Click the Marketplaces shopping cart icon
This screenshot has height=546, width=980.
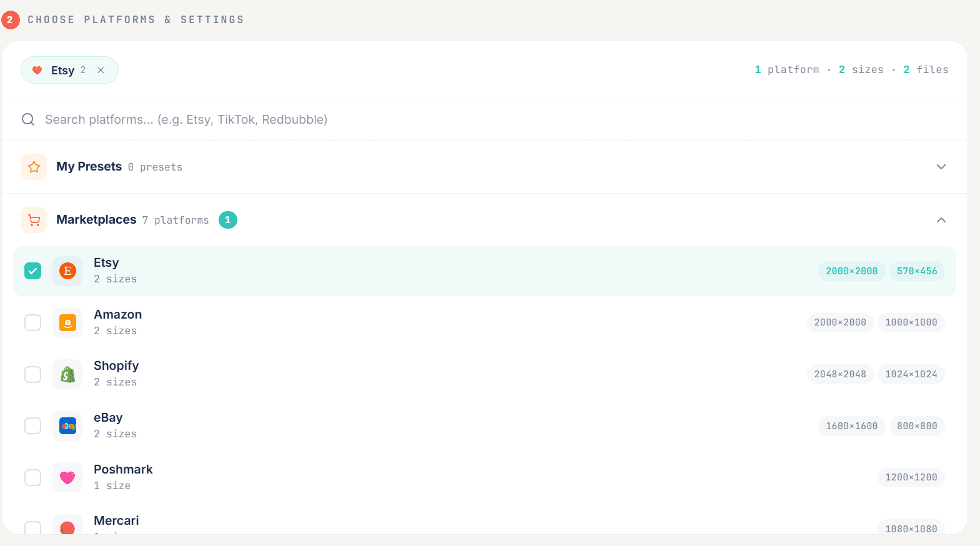pos(34,220)
